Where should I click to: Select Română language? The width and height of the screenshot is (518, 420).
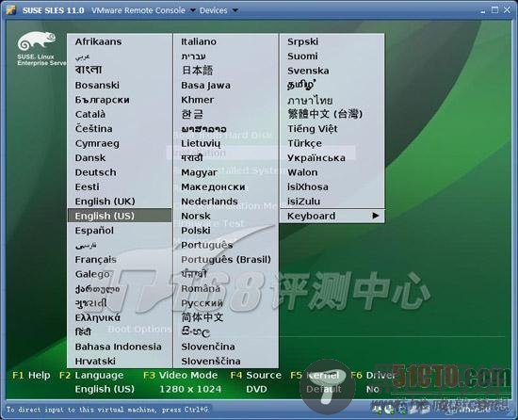201,288
